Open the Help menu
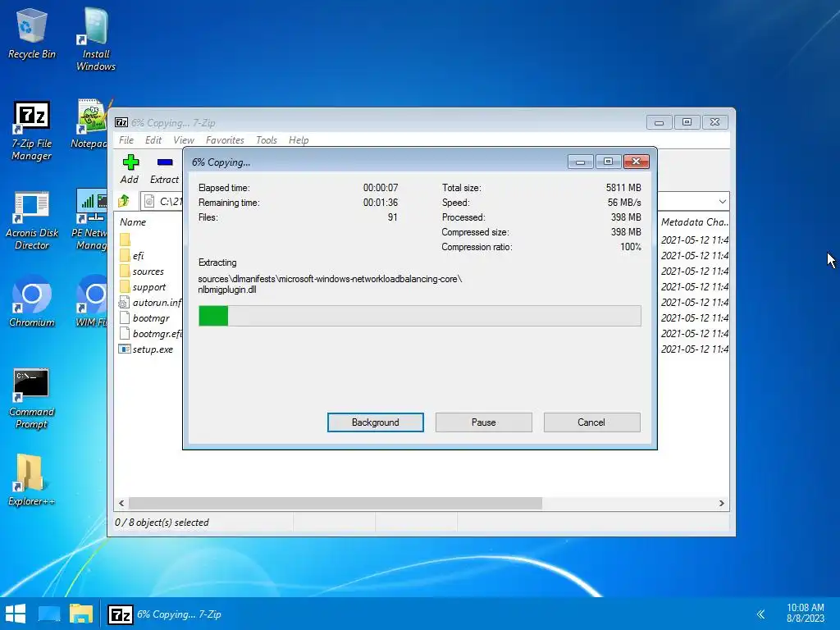The image size is (840, 630). pyautogui.click(x=299, y=139)
